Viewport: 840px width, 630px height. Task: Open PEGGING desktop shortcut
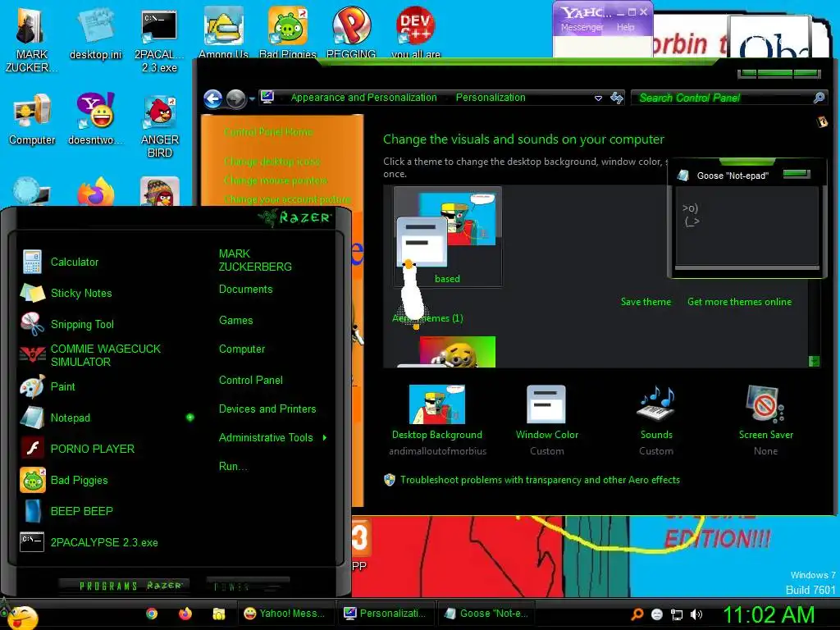[x=351, y=32]
